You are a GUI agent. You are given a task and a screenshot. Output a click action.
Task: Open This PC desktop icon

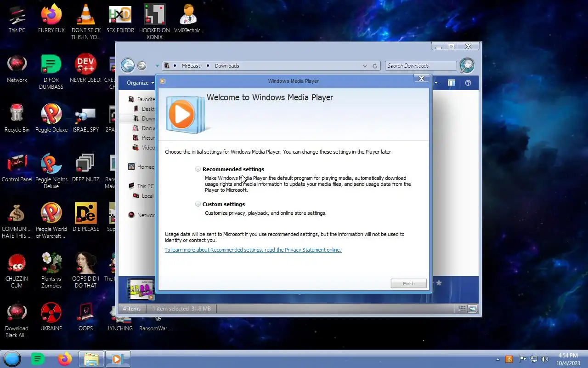[x=17, y=19]
